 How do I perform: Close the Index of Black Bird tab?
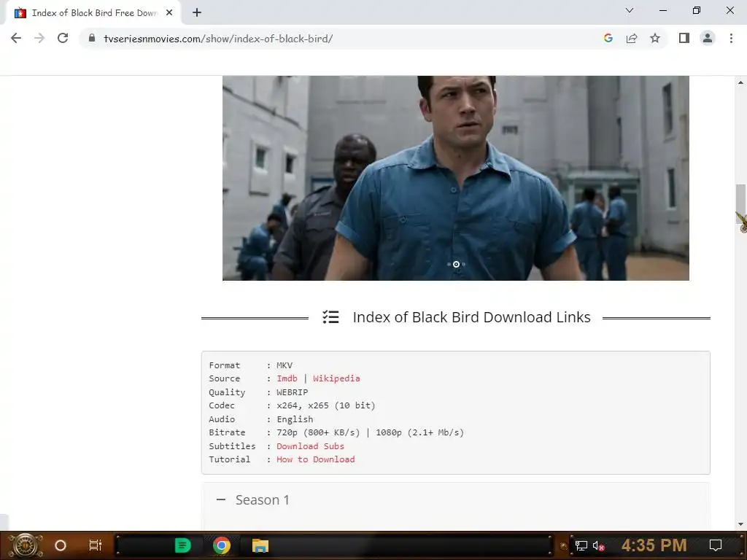(x=169, y=13)
